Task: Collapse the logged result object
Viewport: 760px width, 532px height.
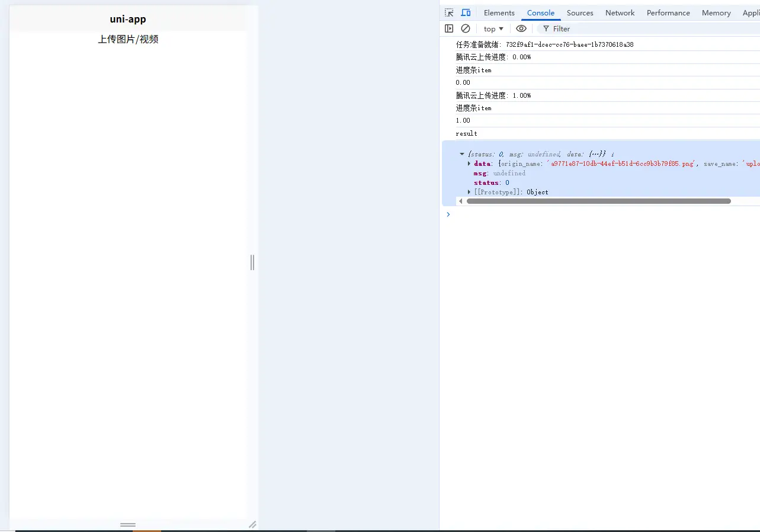Action: (462, 154)
